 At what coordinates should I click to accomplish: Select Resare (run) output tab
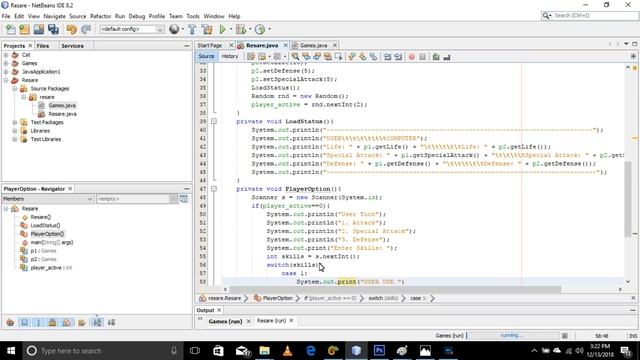[271, 321]
